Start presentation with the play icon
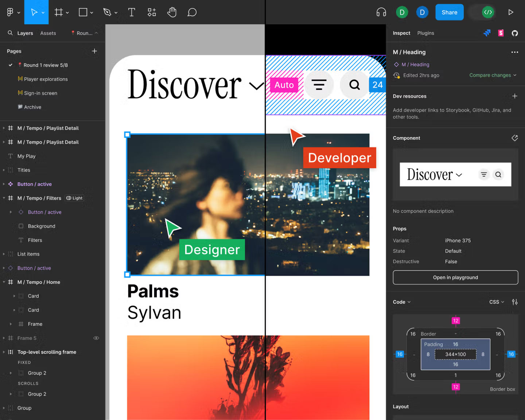This screenshot has height=420, width=525. click(x=511, y=12)
